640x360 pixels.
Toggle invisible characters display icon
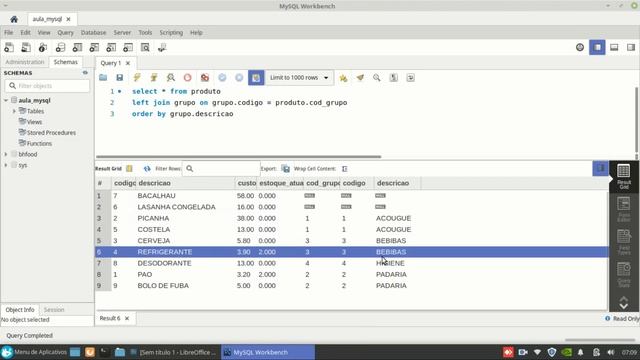coord(393,78)
